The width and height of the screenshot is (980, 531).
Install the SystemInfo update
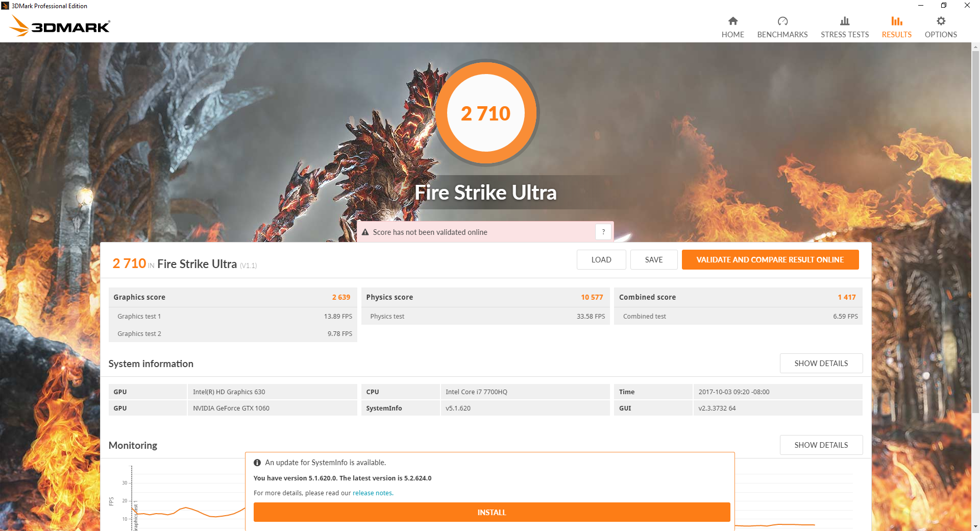[492, 512]
